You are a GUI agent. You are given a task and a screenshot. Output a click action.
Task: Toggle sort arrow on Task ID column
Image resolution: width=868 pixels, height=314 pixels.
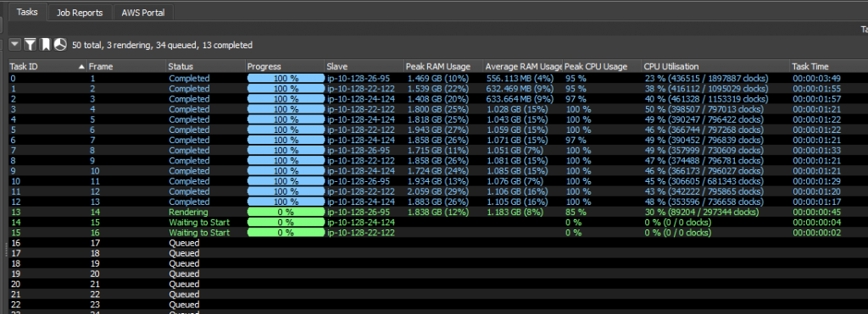(82, 67)
